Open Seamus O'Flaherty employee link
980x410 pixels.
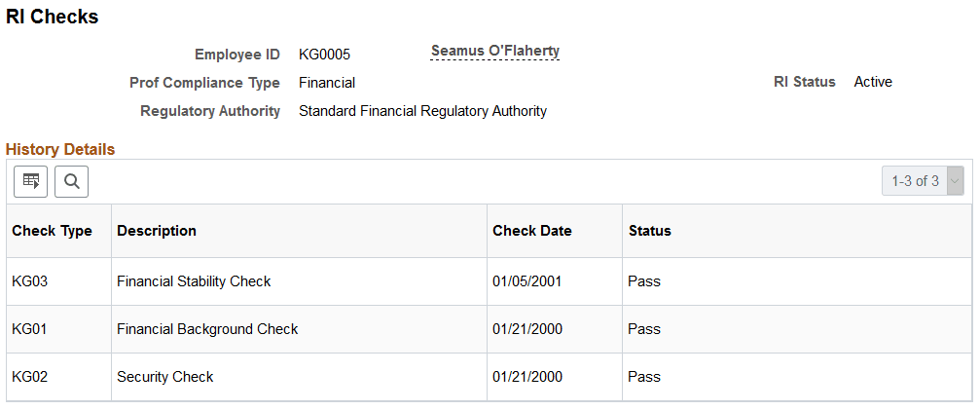point(495,52)
